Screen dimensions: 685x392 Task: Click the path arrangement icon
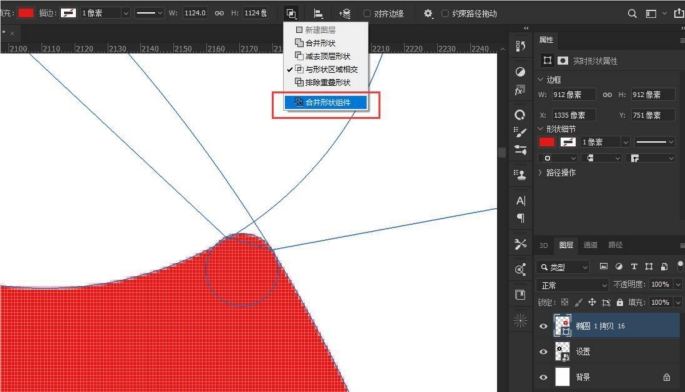[345, 14]
